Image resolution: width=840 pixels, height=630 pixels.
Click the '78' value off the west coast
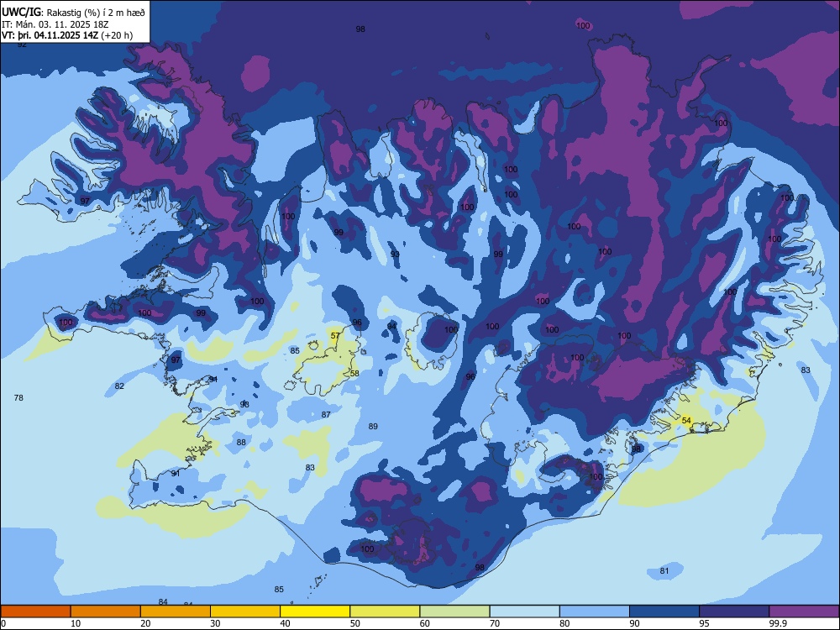(x=18, y=397)
